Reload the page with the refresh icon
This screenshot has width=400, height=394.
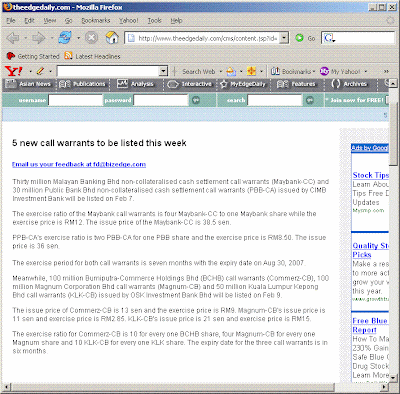(x=65, y=38)
